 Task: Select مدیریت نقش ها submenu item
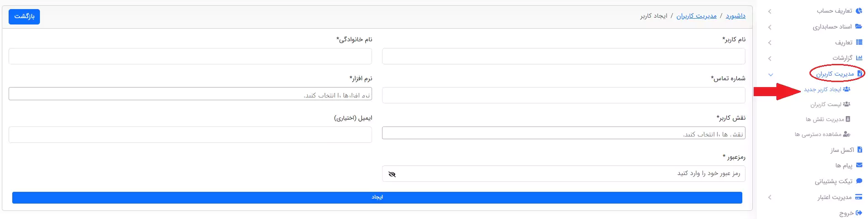[828, 119]
